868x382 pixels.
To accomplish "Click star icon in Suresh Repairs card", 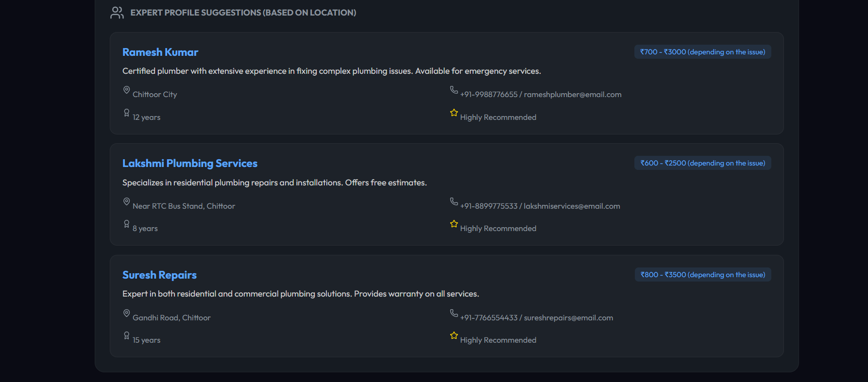I will click(x=454, y=335).
